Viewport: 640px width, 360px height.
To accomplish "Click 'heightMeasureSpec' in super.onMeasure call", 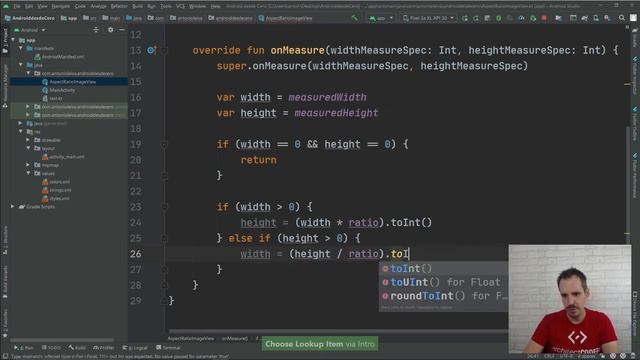I will click(471, 66).
